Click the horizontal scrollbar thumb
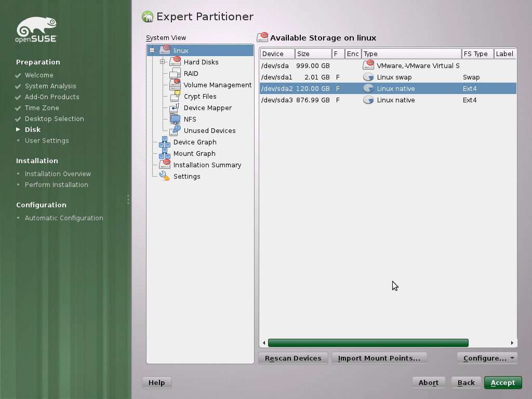 [368, 343]
